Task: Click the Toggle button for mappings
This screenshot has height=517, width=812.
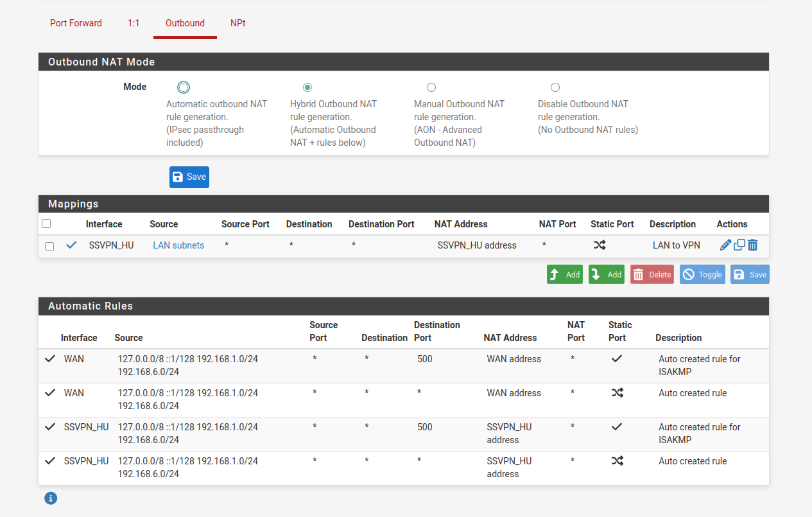Action: [x=702, y=274]
